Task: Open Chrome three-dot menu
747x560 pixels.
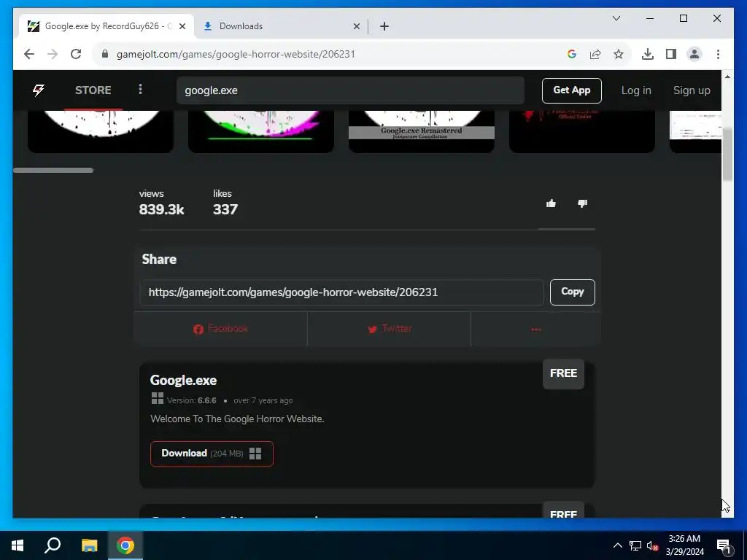Action: pyautogui.click(x=718, y=54)
